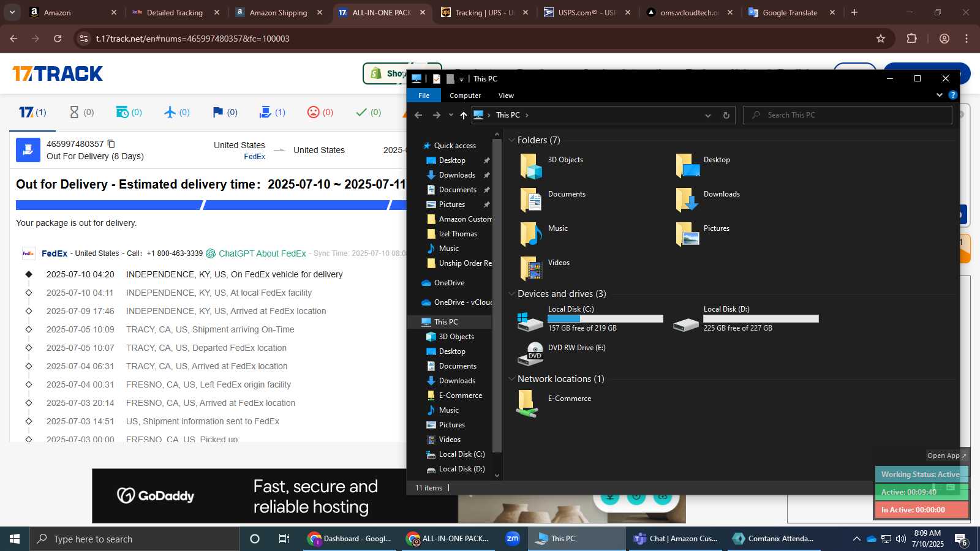Open the Computer ribbon tab
Image resolution: width=980 pixels, height=551 pixels.
pos(465,96)
